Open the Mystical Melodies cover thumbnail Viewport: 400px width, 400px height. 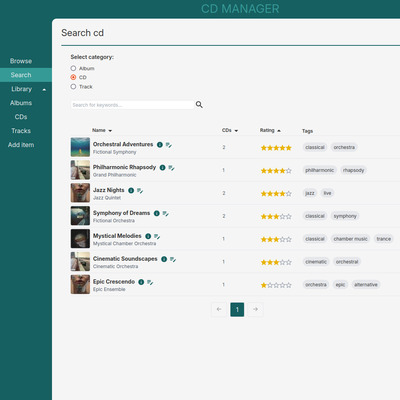click(80, 239)
